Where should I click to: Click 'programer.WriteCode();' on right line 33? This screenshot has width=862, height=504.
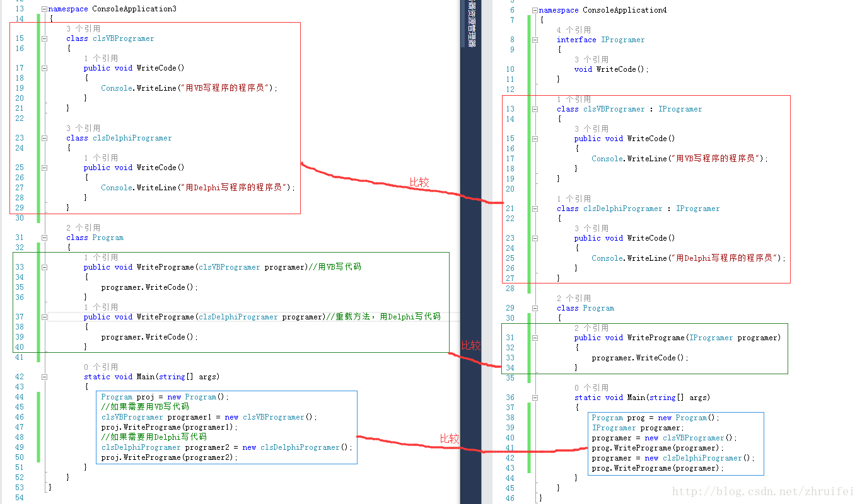640,358
